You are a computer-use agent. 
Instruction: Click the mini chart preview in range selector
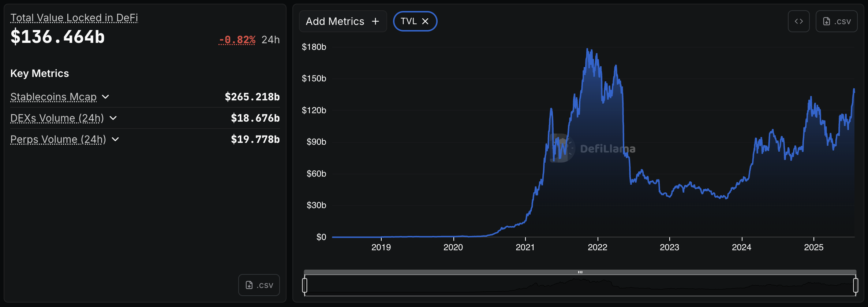click(x=580, y=286)
